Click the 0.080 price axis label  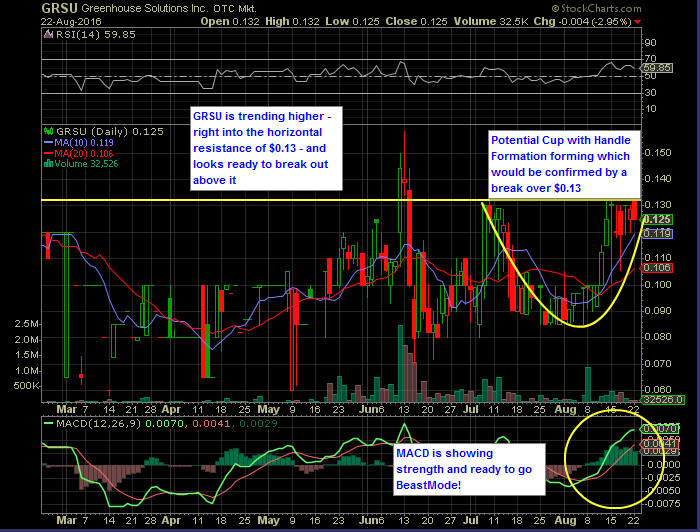[658, 337]
